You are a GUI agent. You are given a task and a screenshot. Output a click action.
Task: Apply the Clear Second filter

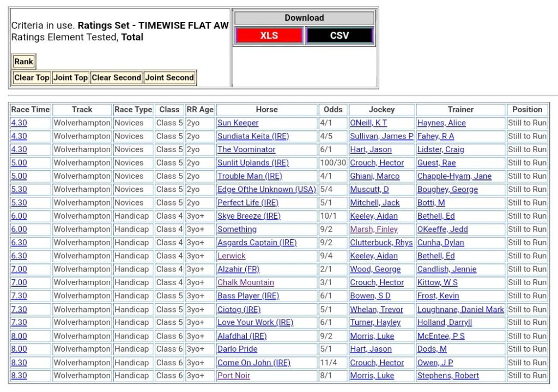coord(116,77)
